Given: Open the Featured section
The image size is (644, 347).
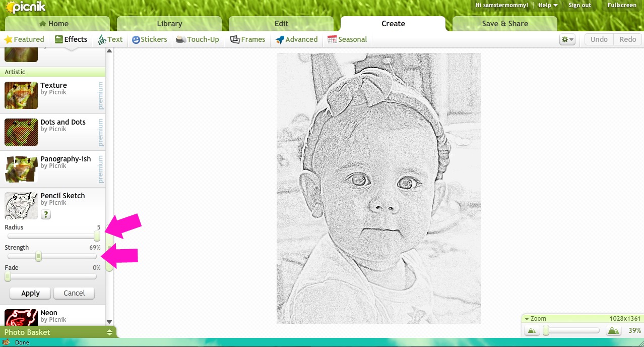Looking at the screenshot, I should click(x=24, y=39).
